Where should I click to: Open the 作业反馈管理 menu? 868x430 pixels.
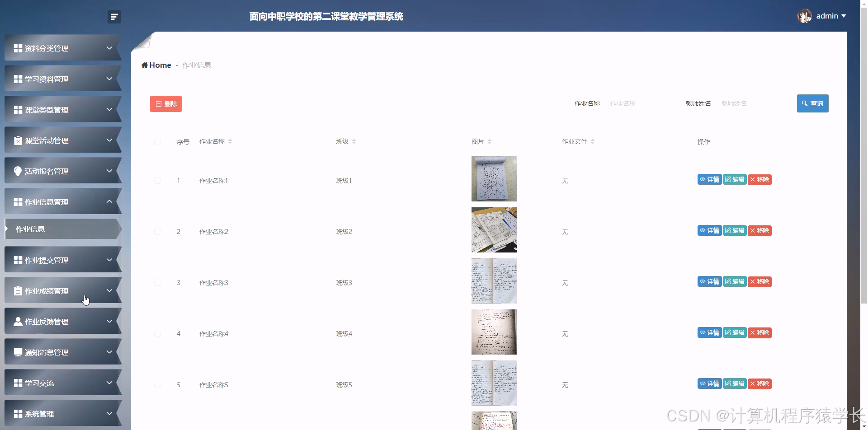63,321
